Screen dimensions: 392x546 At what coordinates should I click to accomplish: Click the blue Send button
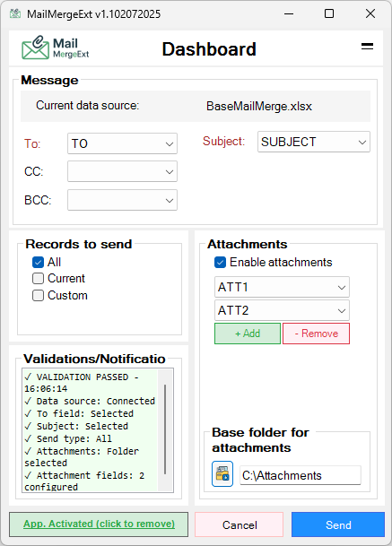click(x=338, y=524)
